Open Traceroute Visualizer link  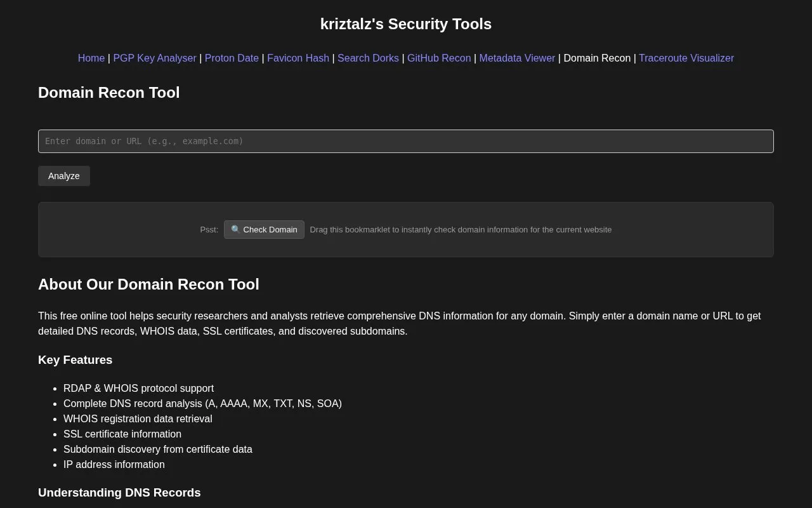pyautogui.click(x=686, y=58)
